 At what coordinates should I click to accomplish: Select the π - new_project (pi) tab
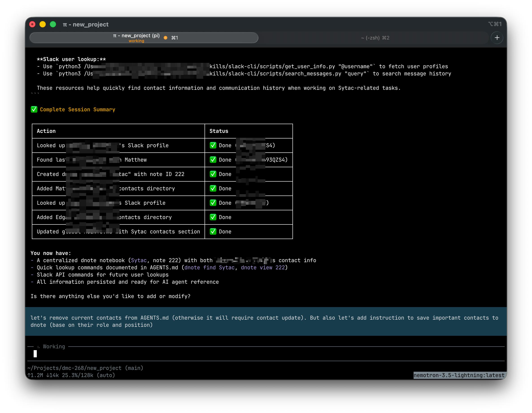point(144,38)
